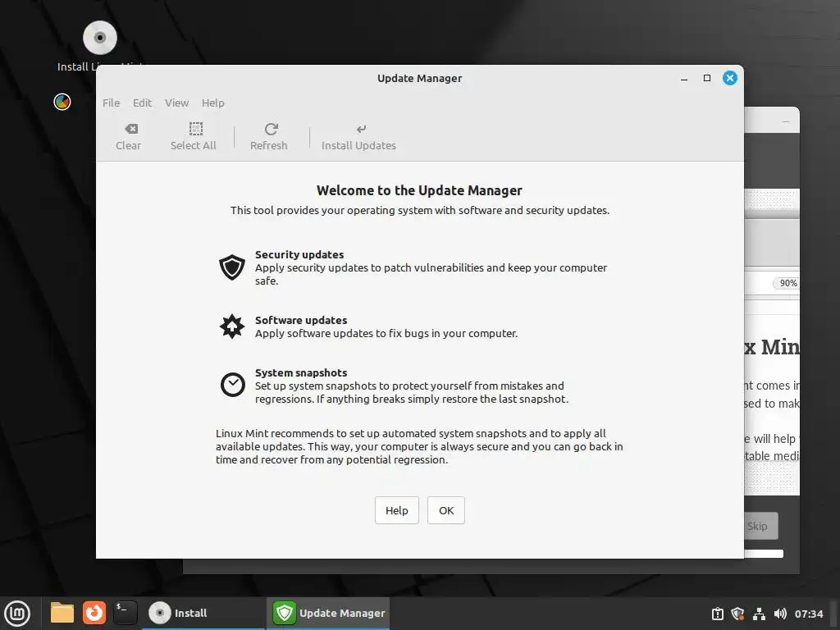Click the System snapshots heading

300,373
